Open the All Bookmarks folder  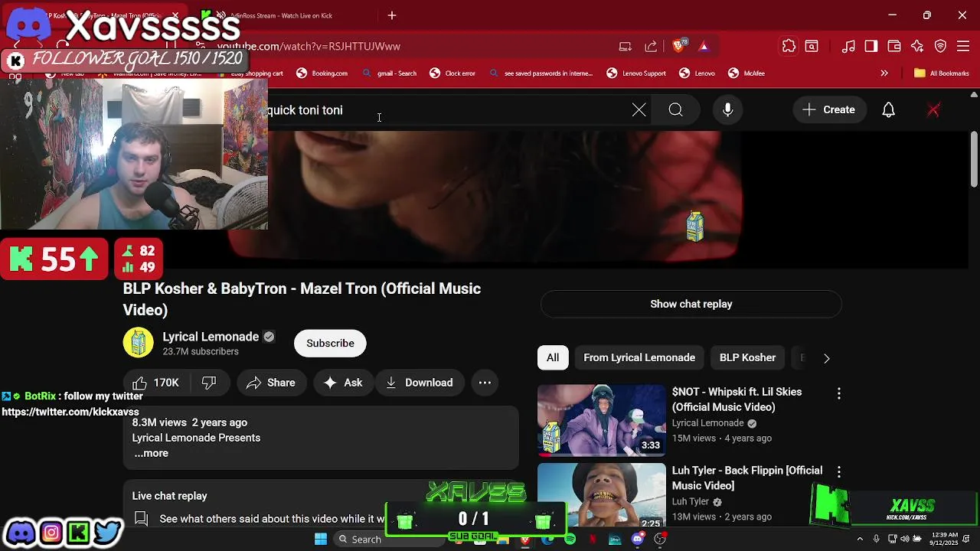[x=942, y=73]
